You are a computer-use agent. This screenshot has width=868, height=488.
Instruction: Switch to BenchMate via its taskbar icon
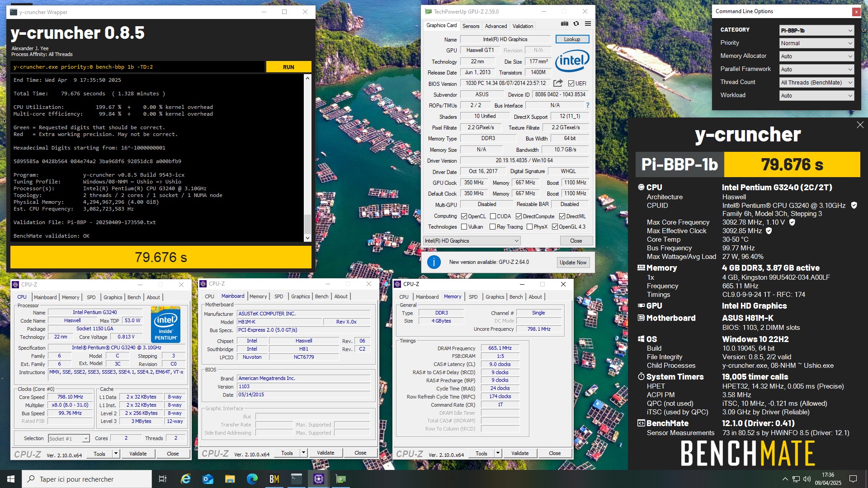tap(274, 479)
